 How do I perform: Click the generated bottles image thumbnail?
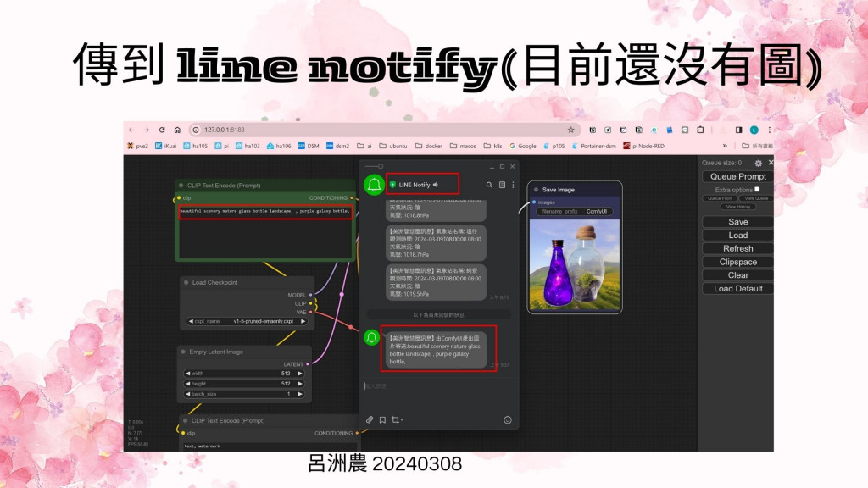[575, 265]
